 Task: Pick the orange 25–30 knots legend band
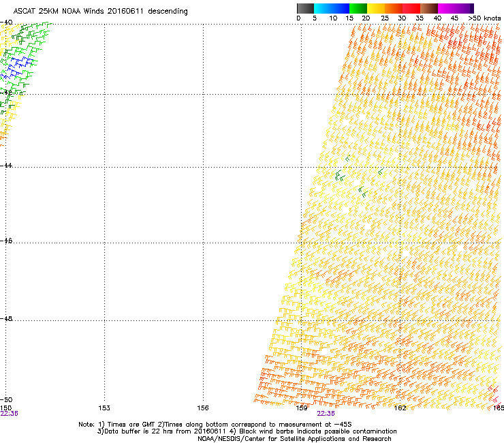click(x=394, y=8)
